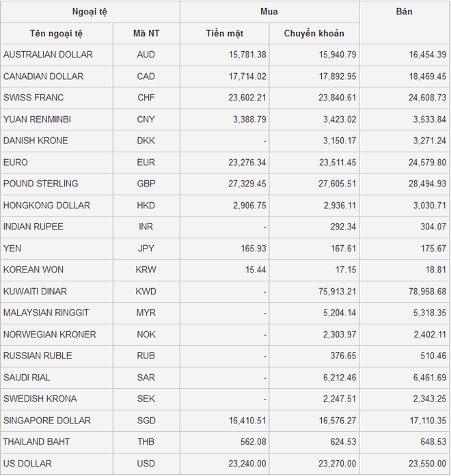451x476 pixels.
Task: Click the Ngoại tệ header cell
Action: 90,12
